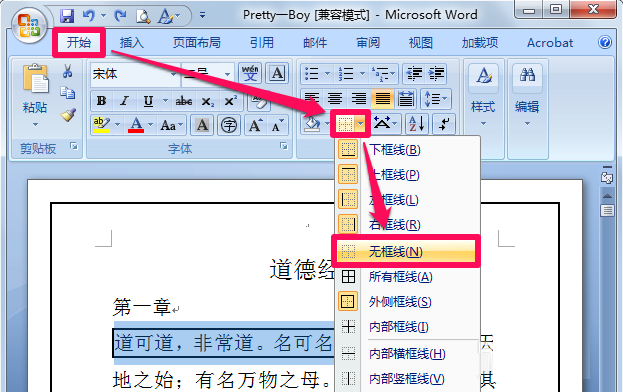Click the vertical scrollbar up arrow
The image size is (623, 392).
pyautogui.click(x=607, y=196)
